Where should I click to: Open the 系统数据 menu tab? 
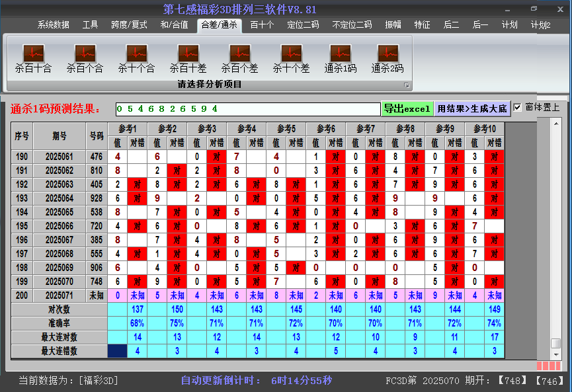click(x=54, y=25)
